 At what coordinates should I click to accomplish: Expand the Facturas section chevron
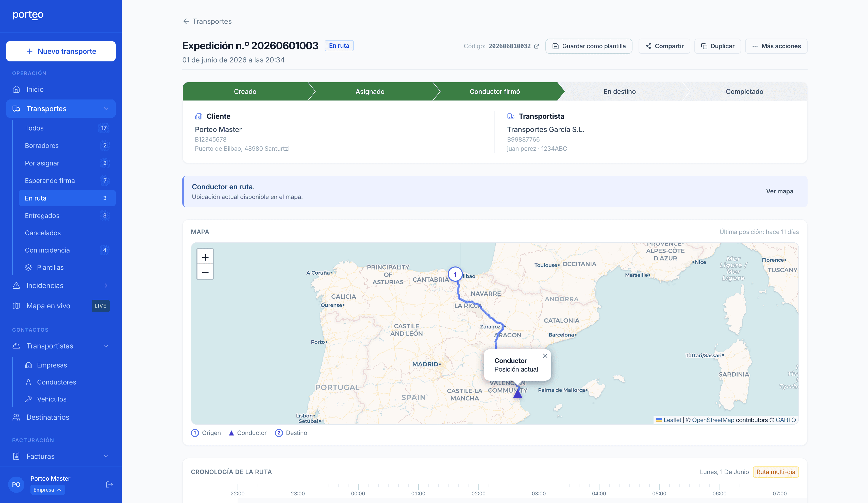click(106, 456)
